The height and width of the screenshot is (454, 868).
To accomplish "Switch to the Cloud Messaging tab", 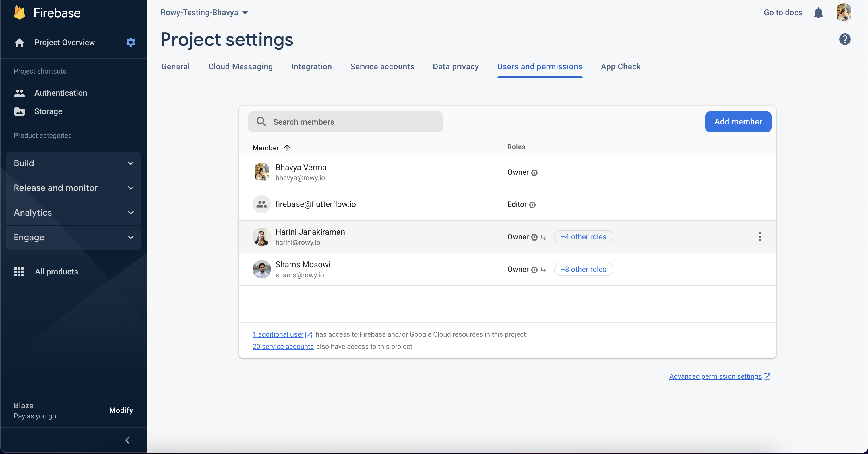I will tap(240, 66).
